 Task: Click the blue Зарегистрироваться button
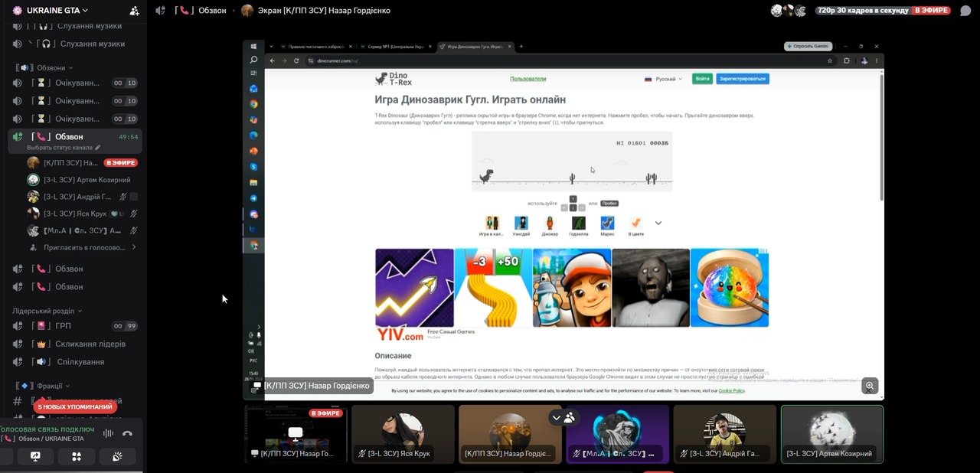coord(743,79)
